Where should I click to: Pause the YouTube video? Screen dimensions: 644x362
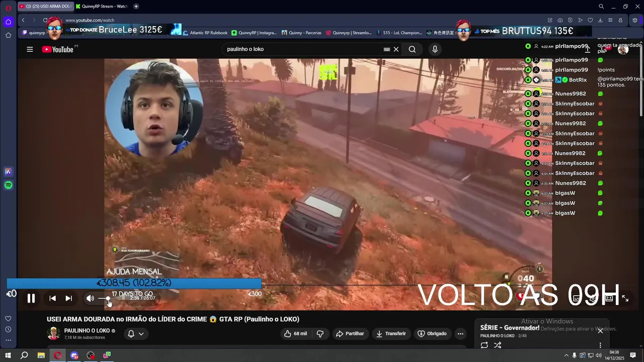pos(31,299)
